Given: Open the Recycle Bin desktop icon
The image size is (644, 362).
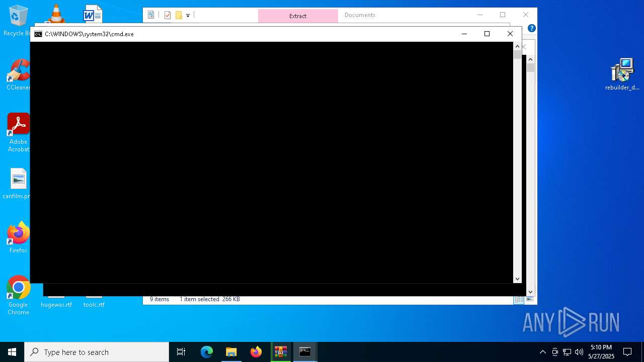Looking at the screenshot, I should click(x=18, y=20).
